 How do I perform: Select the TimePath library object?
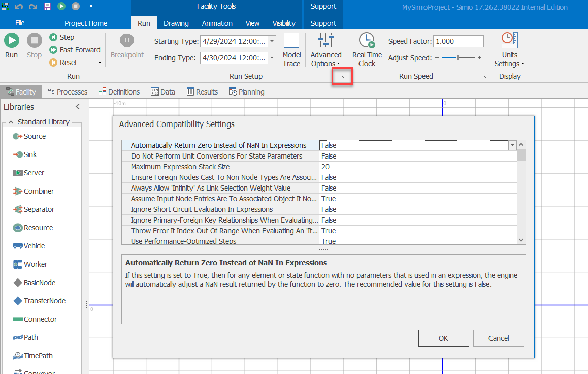[x=32, y=356]
